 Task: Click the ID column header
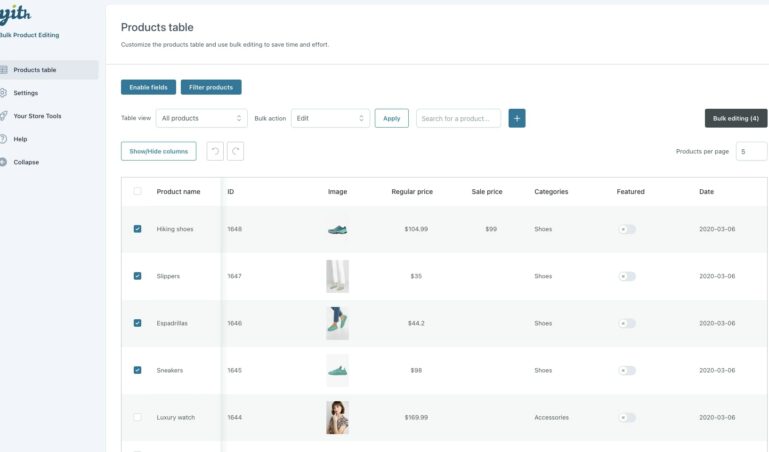pyautogui.click(x=231, y=191)
